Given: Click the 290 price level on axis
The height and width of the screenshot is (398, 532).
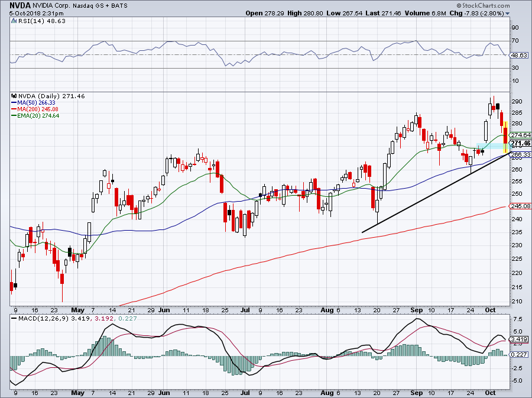Looking at the screenshot, I should click(517, 102).
